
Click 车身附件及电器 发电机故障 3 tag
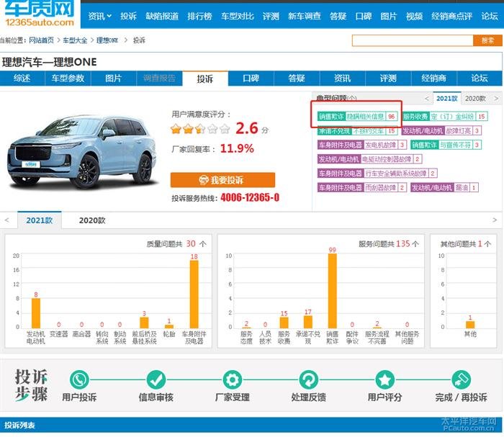click(x=361, y=145)
